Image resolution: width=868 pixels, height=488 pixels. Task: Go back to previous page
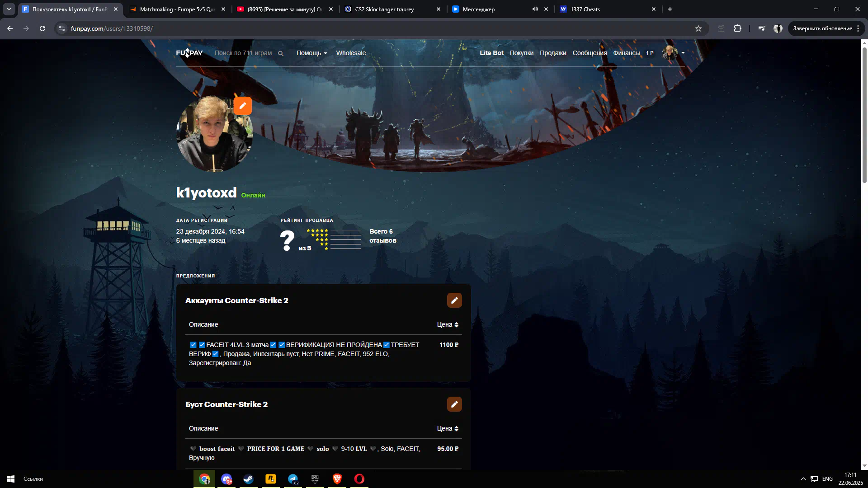pos(10,28)
